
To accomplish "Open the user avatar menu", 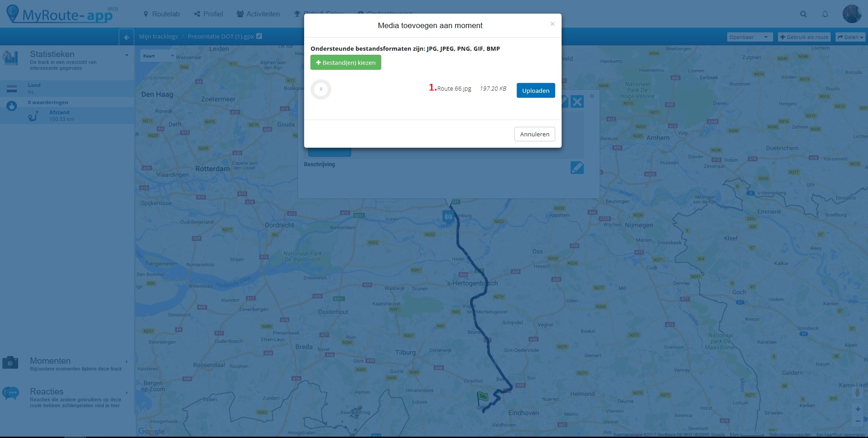I will [852, 14].
